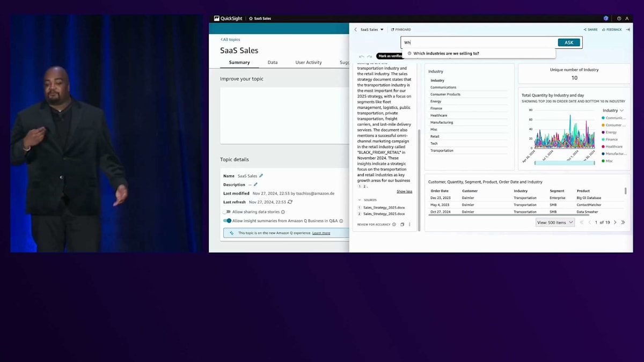Switch to the Summary tab
Viewport: 644px width, 362px height.
point(239,62)
